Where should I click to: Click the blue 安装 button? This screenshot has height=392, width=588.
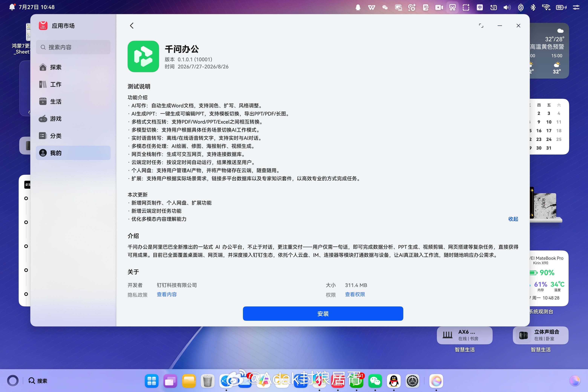pyautogui.click(x=323, y=313)
